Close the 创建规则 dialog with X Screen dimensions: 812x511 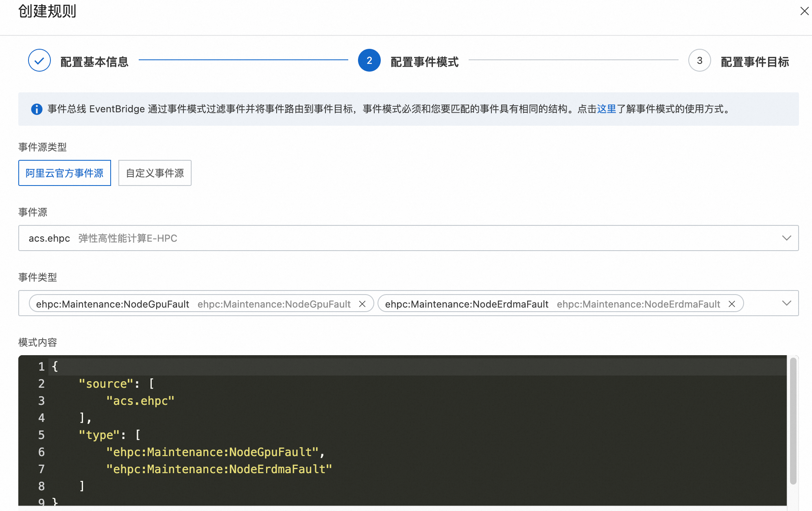804,11
